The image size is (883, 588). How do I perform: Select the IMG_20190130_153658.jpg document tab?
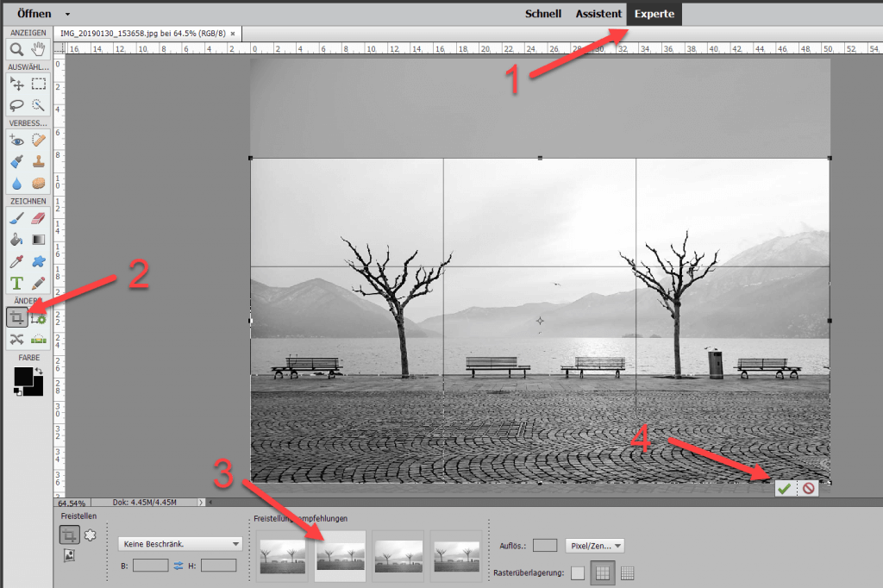point(143,34)
